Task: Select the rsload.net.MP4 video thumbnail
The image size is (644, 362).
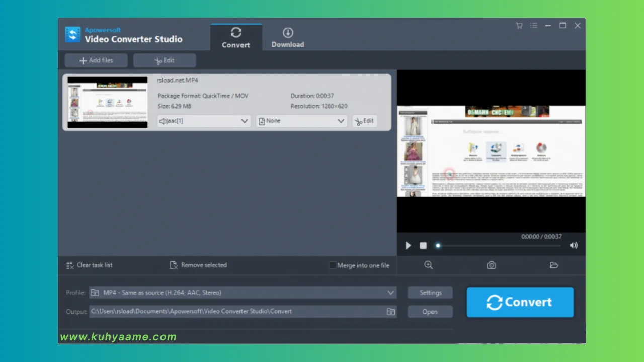Action: (108, 102)
